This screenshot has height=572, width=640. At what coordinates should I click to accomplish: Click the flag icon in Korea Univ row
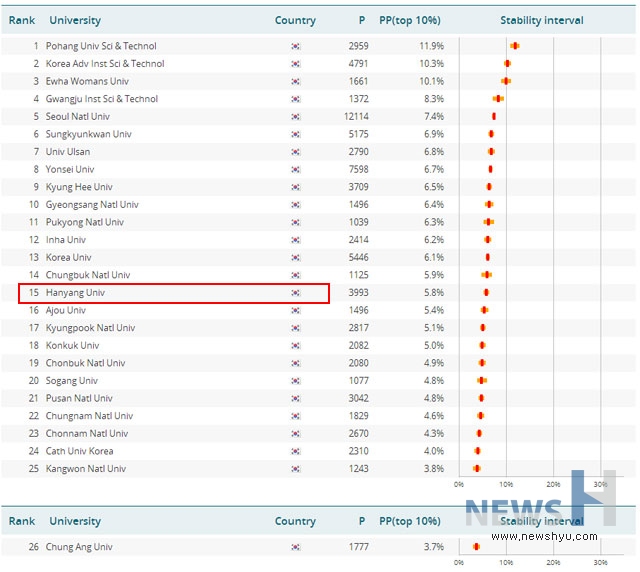(295, 258)
